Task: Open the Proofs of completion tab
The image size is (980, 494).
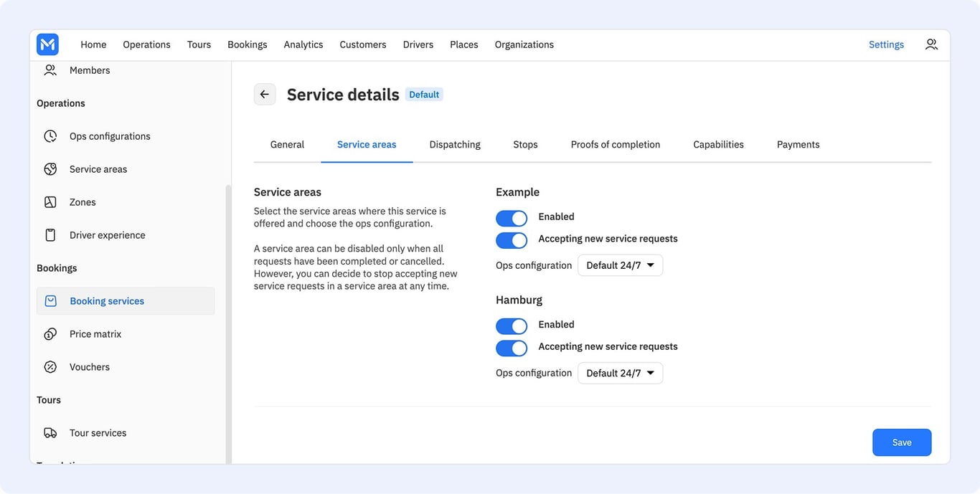Action: pyautogui.click(x=616, y=145)
